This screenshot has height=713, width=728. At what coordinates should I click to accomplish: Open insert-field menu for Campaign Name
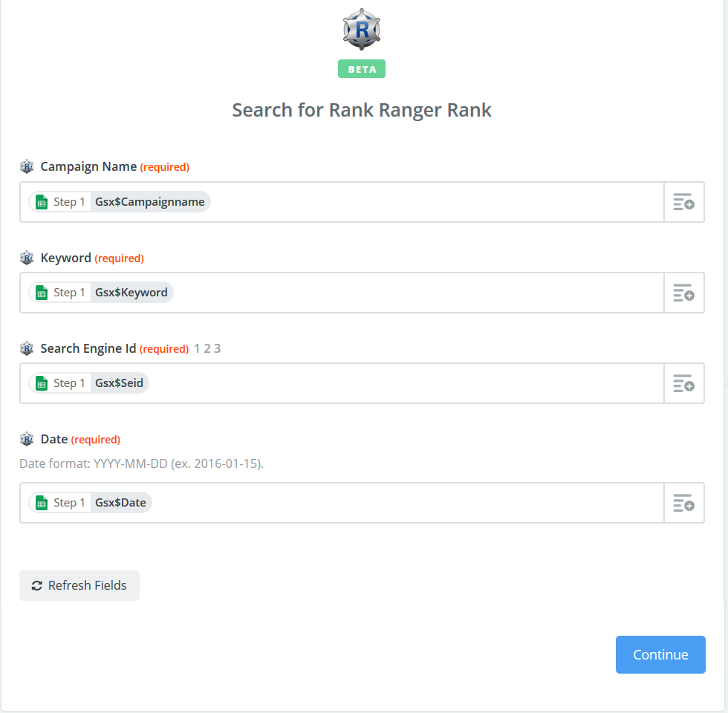[x=683, y=202]
